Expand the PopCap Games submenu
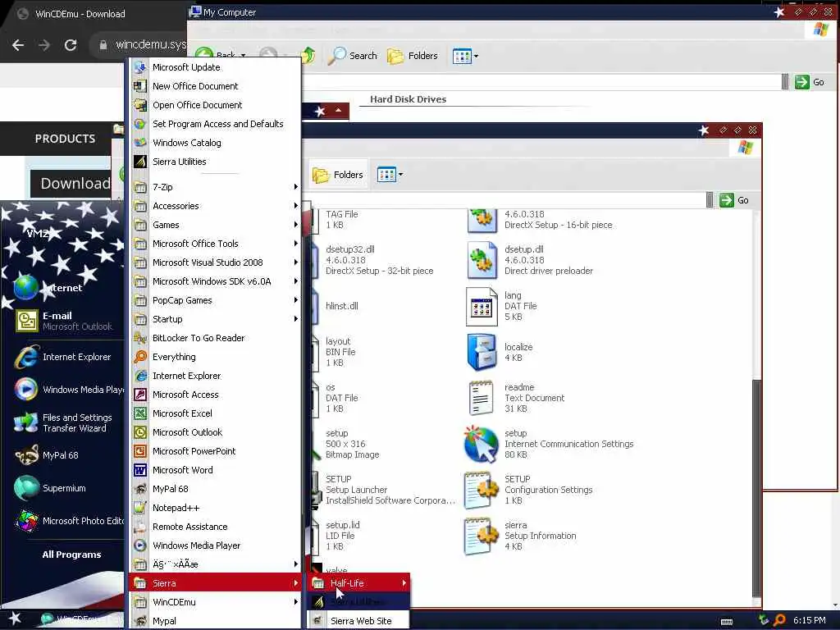This screenshot has height=630, width=840. [x=216, y=300]
